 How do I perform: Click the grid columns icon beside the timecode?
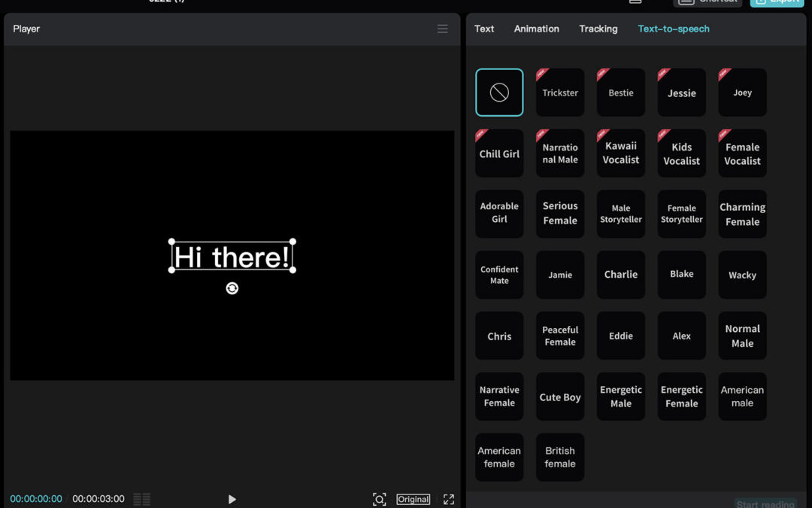tap(142, 499)
